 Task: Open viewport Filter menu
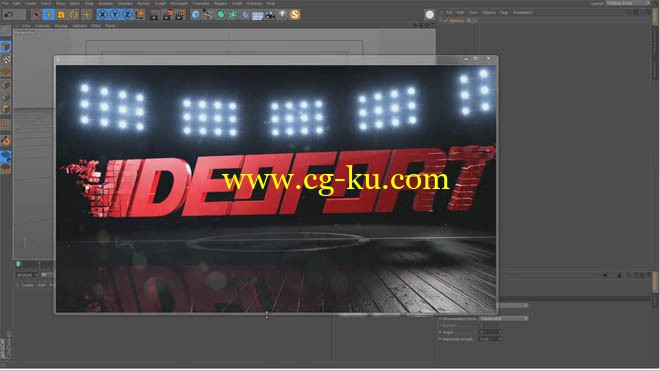coord(96,26)
